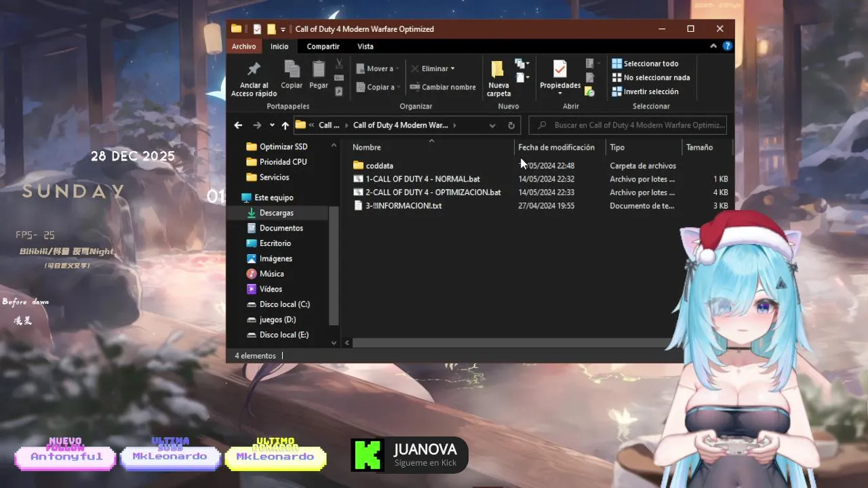Click the Editar icon in Abrir group
This screenshot has width=868, height=488.
(x=590, y=78)
